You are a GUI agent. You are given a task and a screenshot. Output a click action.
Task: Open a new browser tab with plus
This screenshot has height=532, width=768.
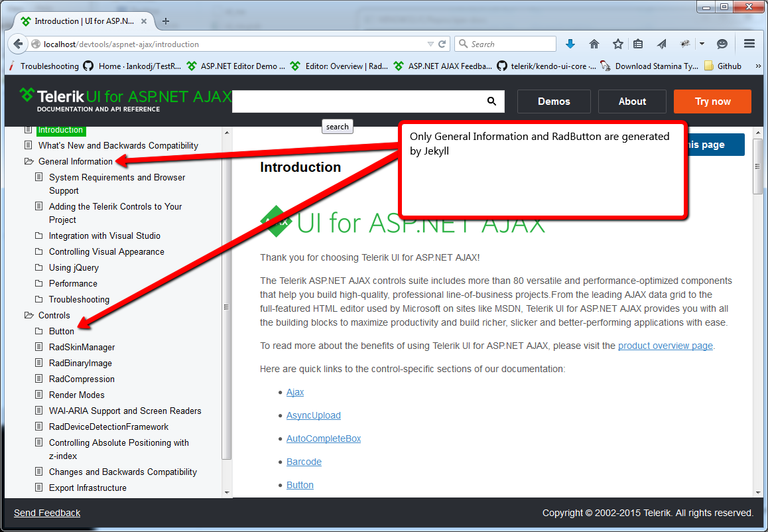click(x=166, y=21)
